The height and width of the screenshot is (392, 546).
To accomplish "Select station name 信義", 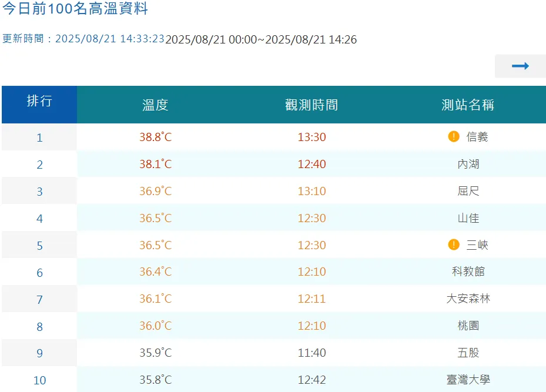I will click(477, 137).
